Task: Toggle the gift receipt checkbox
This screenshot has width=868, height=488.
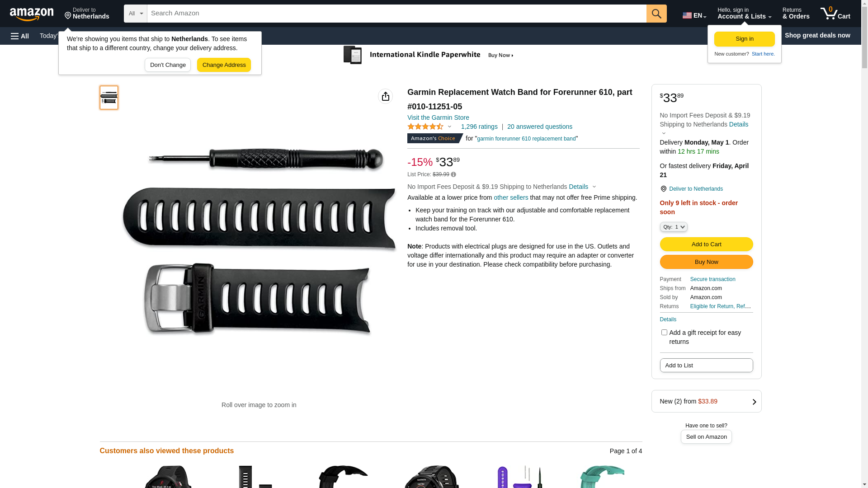Action: [664, 333]
